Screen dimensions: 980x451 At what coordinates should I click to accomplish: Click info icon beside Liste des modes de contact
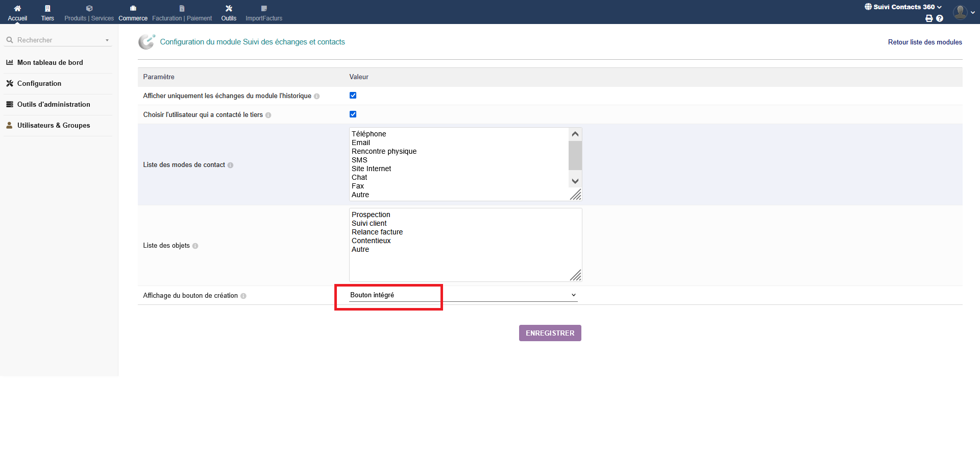231,165
